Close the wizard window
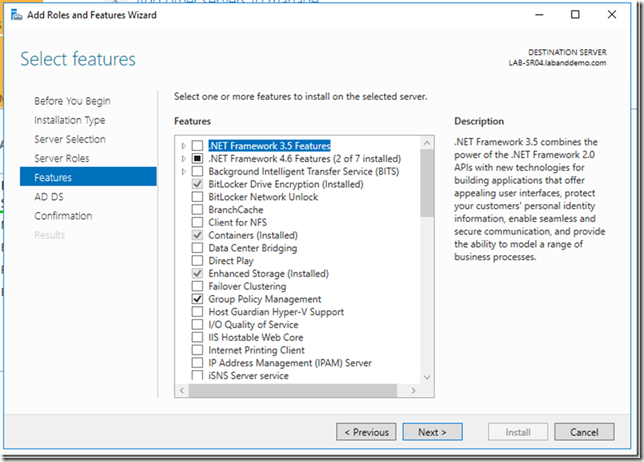The width and height of the screenshot is (644, 462). click(x=612, y=15)
